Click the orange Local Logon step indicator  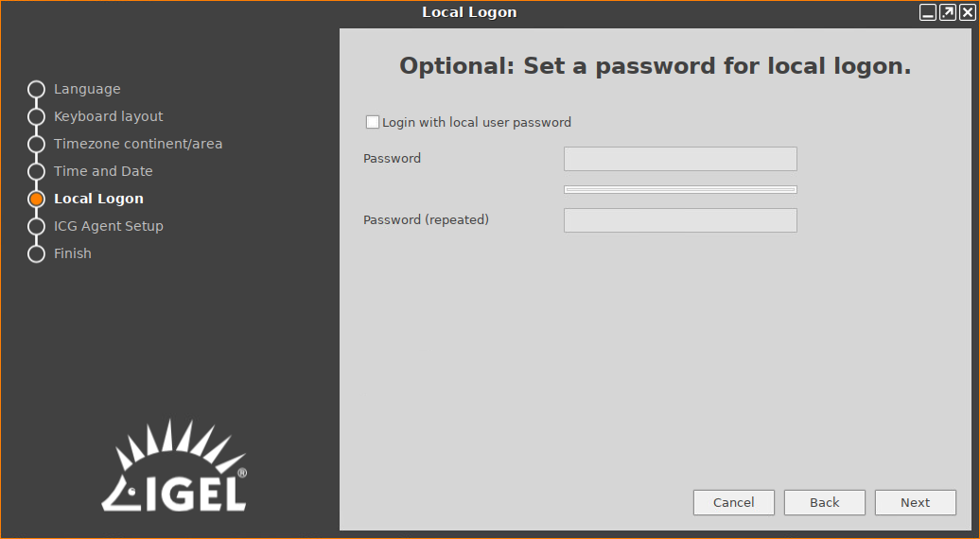coord(36,199)
